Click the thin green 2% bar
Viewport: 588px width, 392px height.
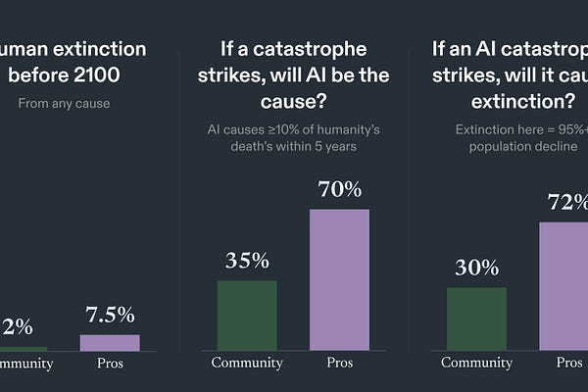tap(24, 349)
